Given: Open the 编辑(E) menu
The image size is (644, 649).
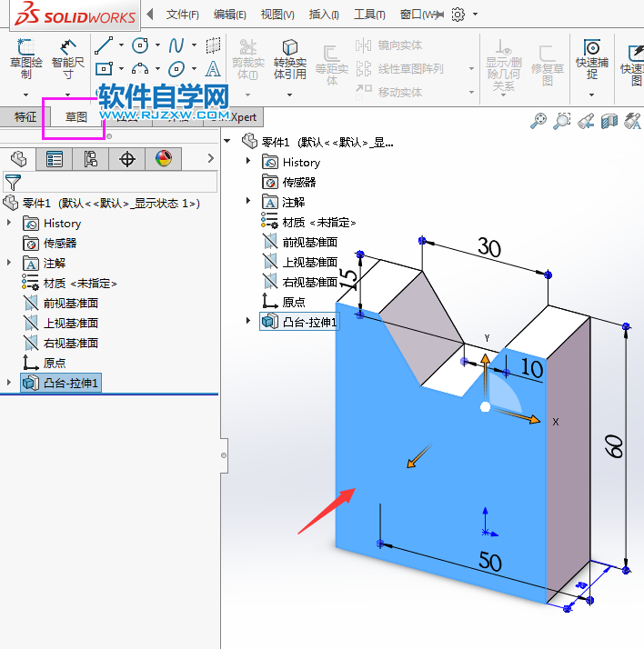Looking at the screenshot, I should pyautogui.click(x=230, y=15).
